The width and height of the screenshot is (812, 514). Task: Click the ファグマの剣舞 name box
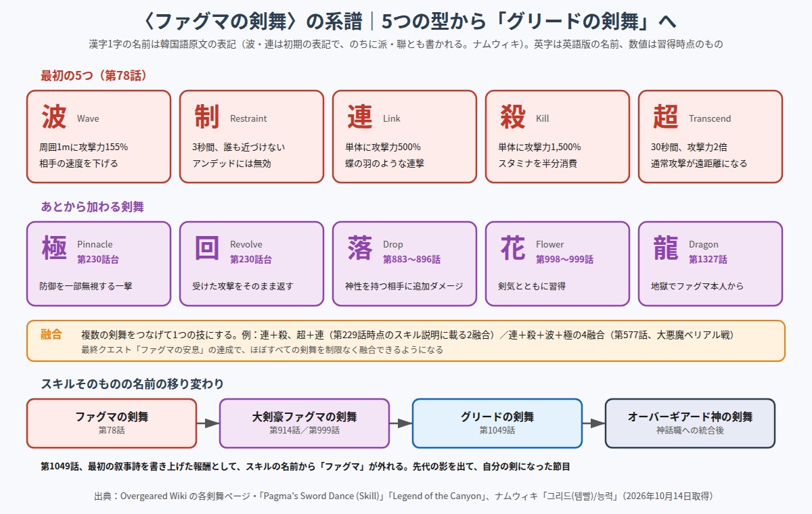(112, 423)
